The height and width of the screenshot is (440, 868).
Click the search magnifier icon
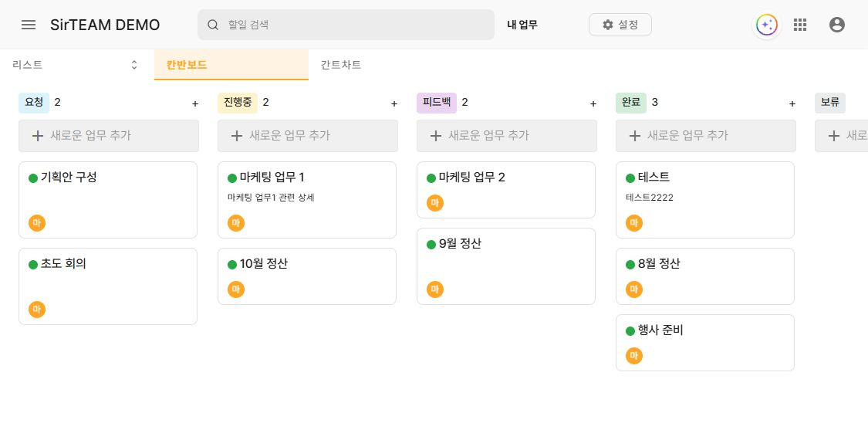(213, 25)
